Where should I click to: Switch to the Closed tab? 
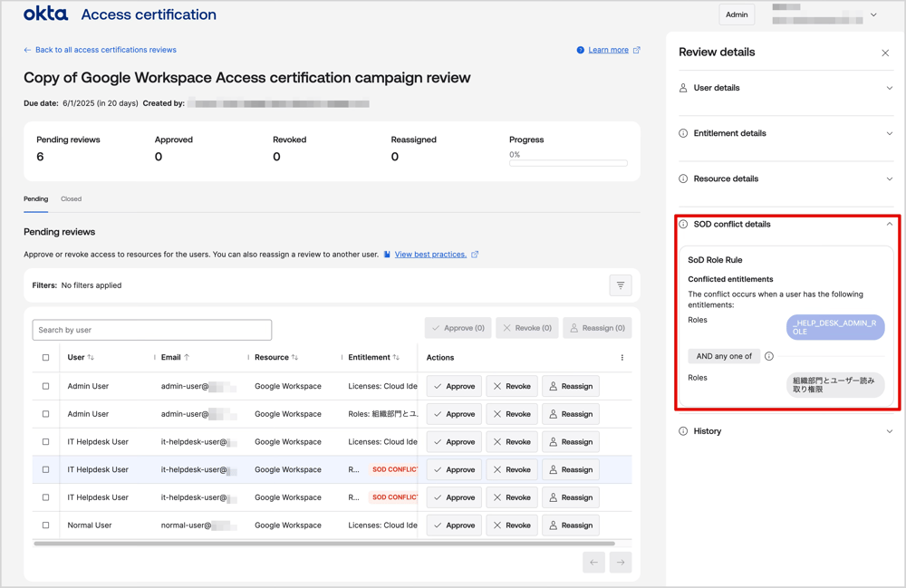71,199
